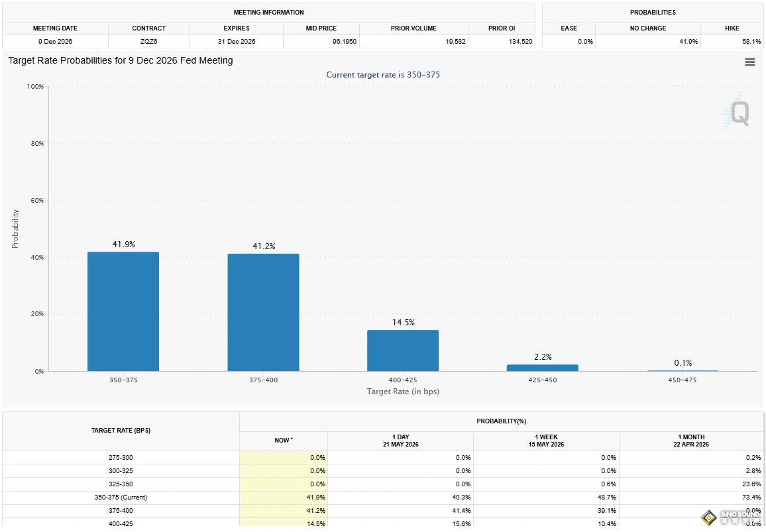Click the vertical 'Probability' y-axis title
766x532 pixels.
[x=15, y=229]
